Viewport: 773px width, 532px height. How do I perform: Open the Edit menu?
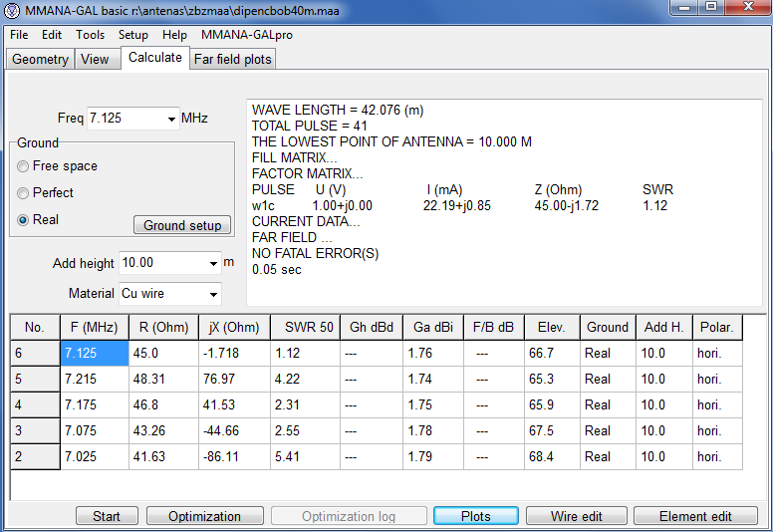51,35
